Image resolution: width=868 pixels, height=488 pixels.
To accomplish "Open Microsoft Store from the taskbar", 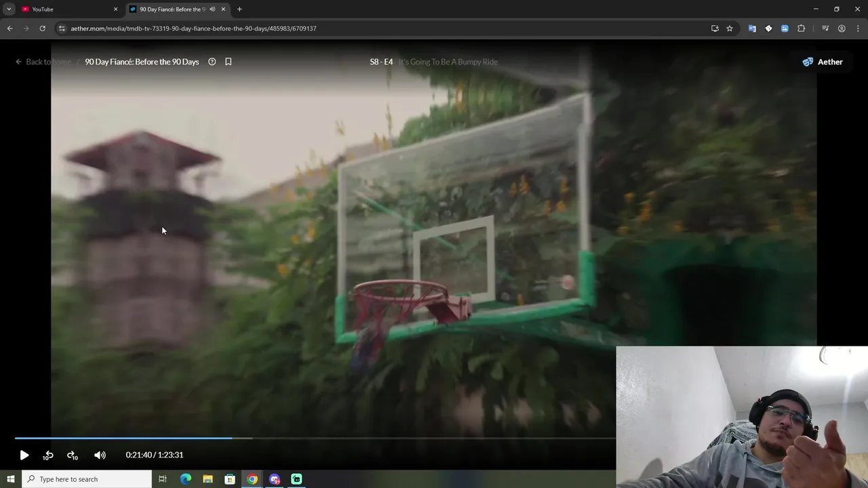I will [x=230, y=479].
